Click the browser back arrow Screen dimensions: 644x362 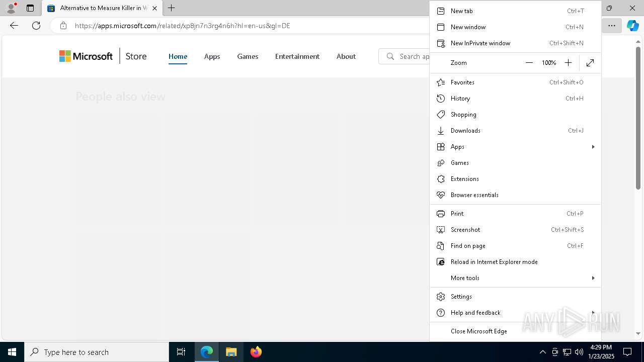point(14,26)
